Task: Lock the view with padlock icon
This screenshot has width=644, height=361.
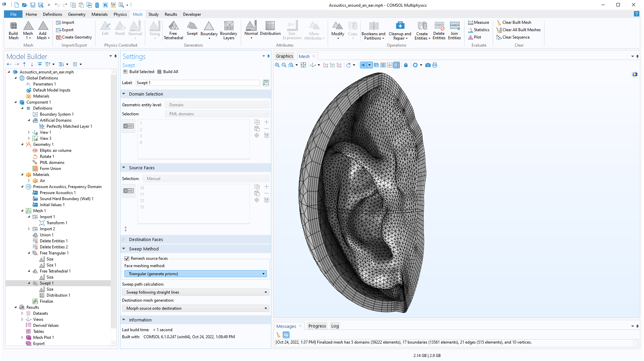Action: (406, 65)
